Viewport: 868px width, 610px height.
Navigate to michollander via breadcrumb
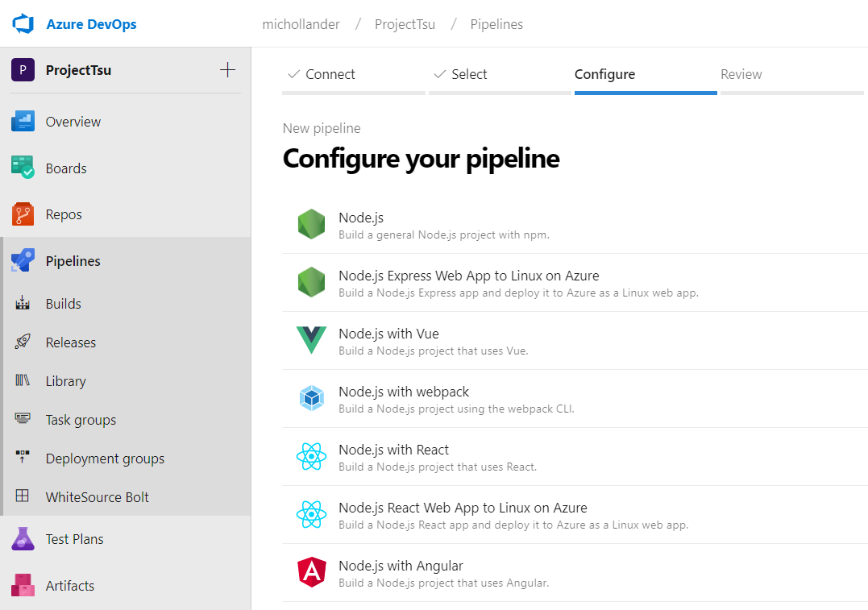[x=301, y=24]
